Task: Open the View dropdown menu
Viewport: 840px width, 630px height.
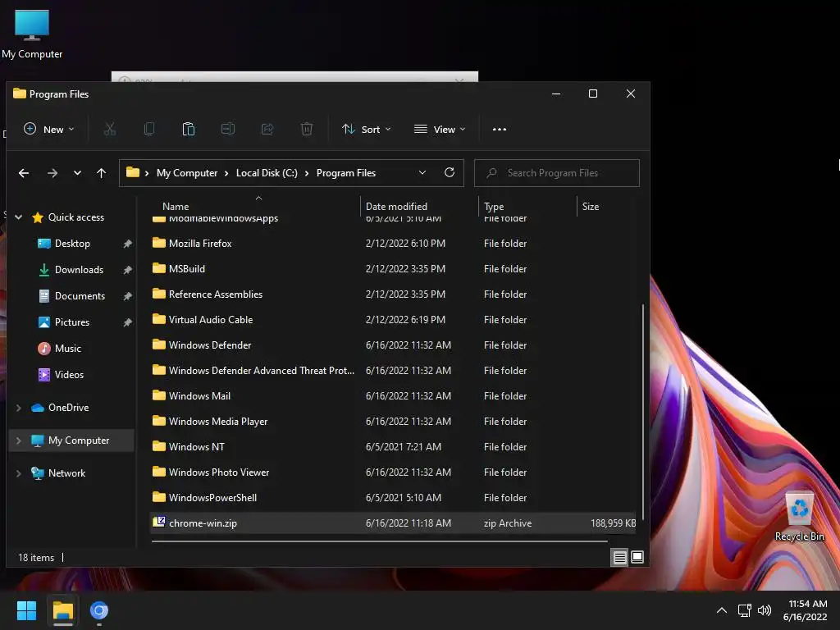Action: click(x=440, y=129)
